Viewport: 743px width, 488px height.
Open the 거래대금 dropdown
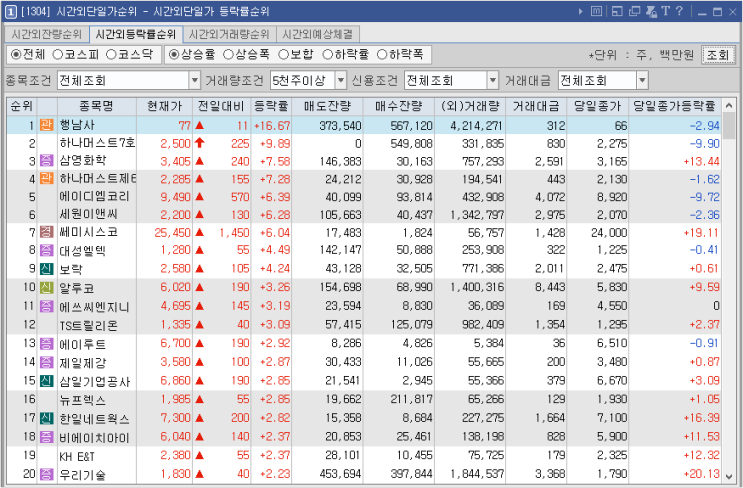(642, 81)
